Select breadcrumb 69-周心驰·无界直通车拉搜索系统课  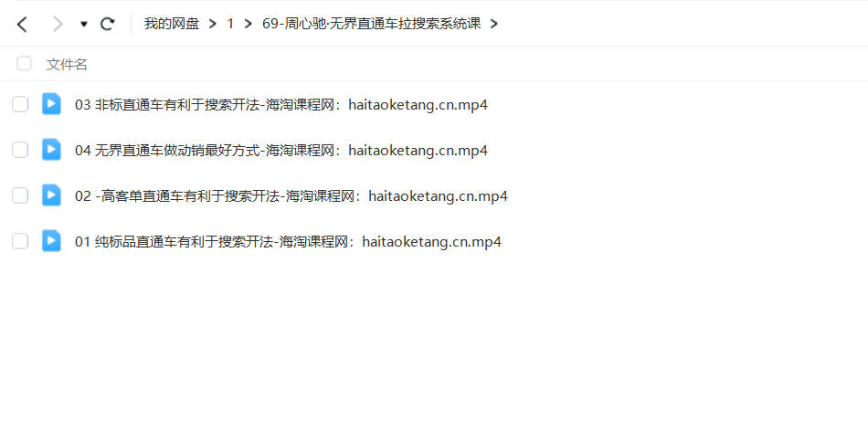click(372, 24)
